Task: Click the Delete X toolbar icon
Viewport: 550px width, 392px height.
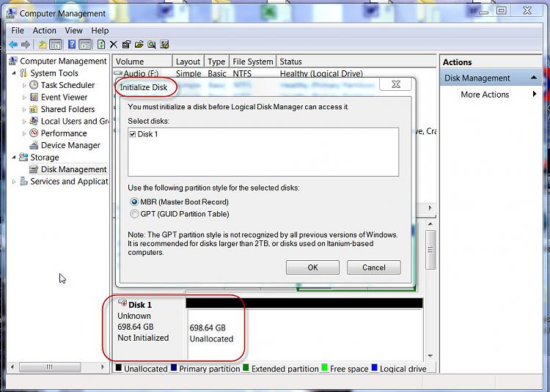Action: [113, 45]
